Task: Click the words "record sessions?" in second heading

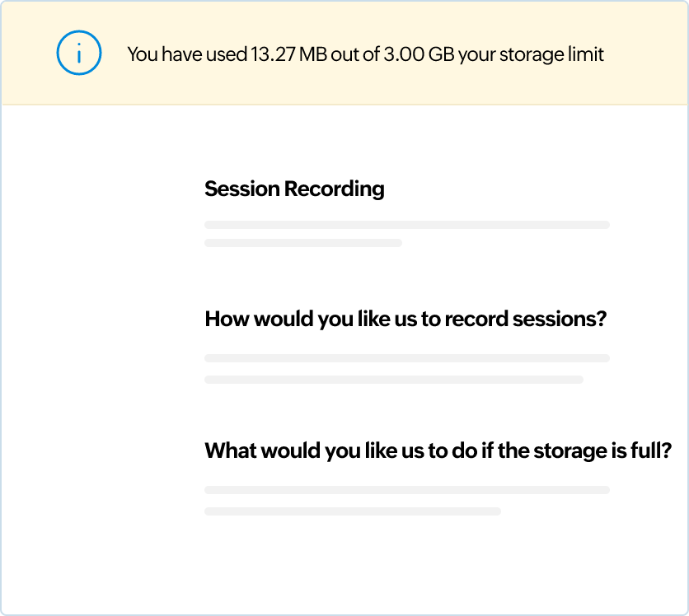Action: coord(525,319)
